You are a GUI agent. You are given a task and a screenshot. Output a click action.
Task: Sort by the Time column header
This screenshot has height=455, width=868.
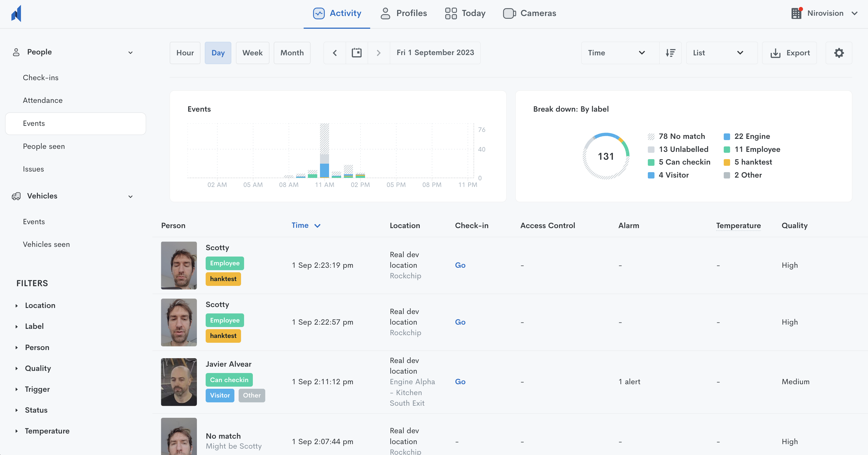click(306, 225)
